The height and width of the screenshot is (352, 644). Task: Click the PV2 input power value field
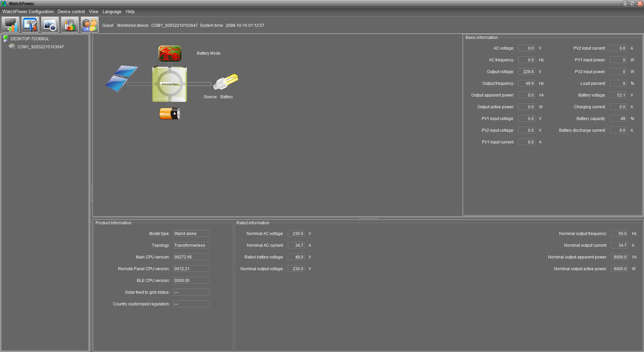(x=618, y=72)
